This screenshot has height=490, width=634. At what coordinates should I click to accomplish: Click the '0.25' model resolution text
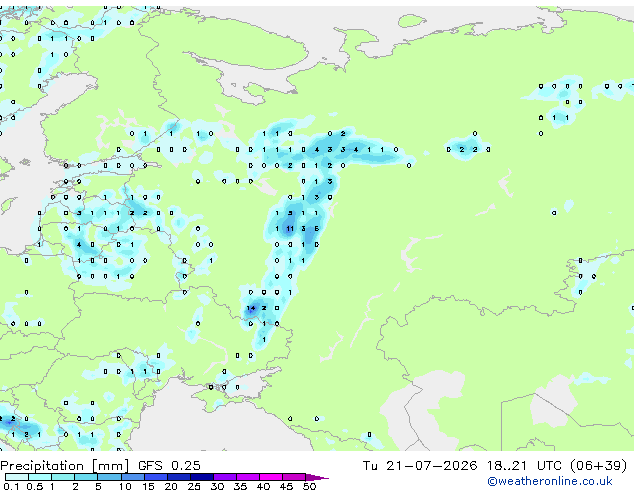[x=186, y=466]
